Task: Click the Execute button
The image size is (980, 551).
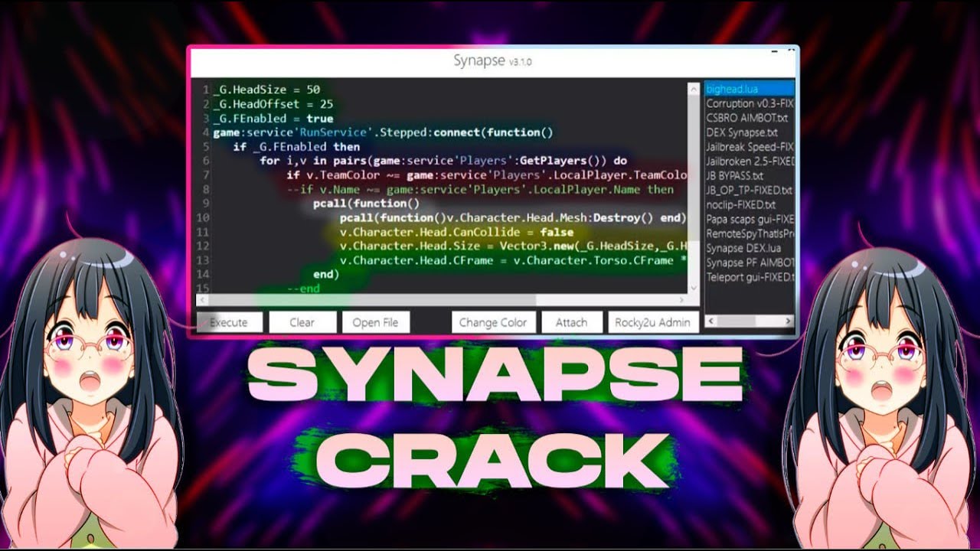Action: [x=229, y=322]
